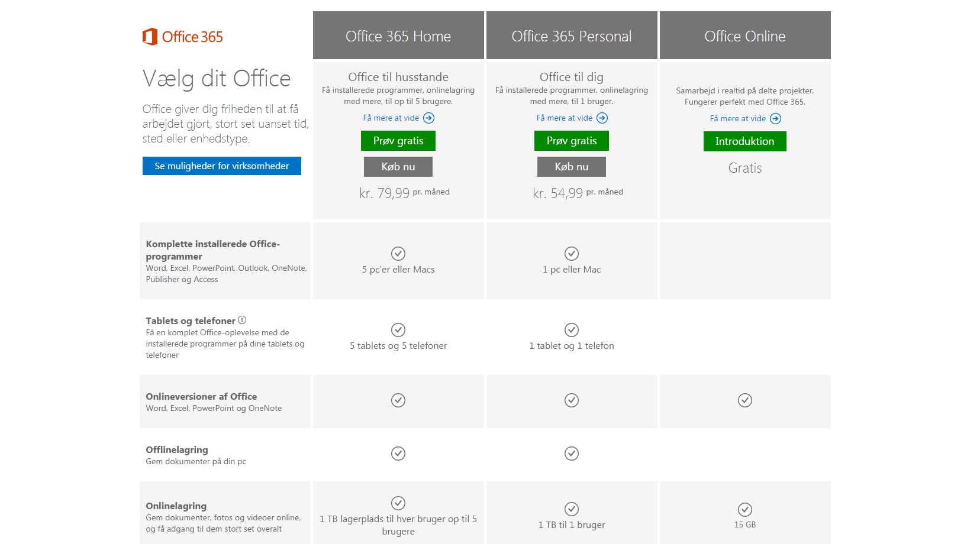Buy Office 365 Home with Køb nu
The width and height of the screenshot is (980, 544).
[x=398, y=167]
